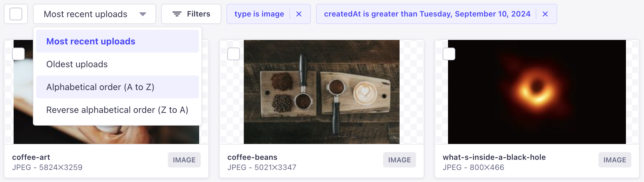Image resolution: width=644 pixels, height=182 pixels.
Task: Check the black hole image checkbox
Action: click(449, 54)
